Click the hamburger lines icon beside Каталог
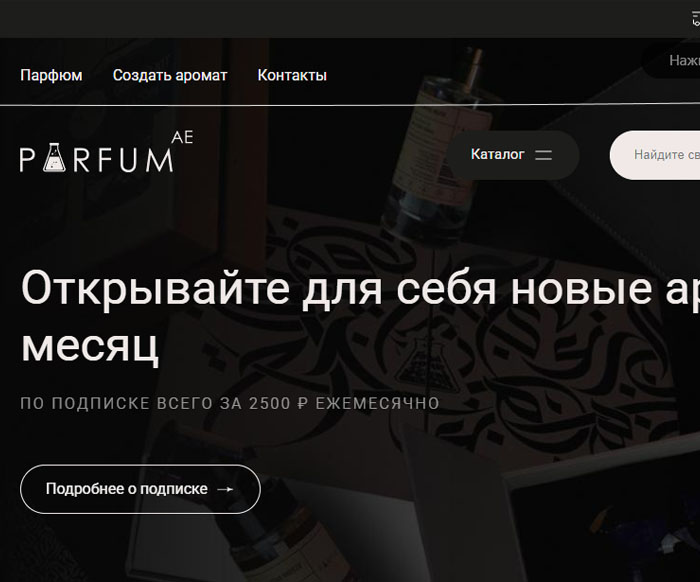700x582 pixels. click(x=543, y=155)
